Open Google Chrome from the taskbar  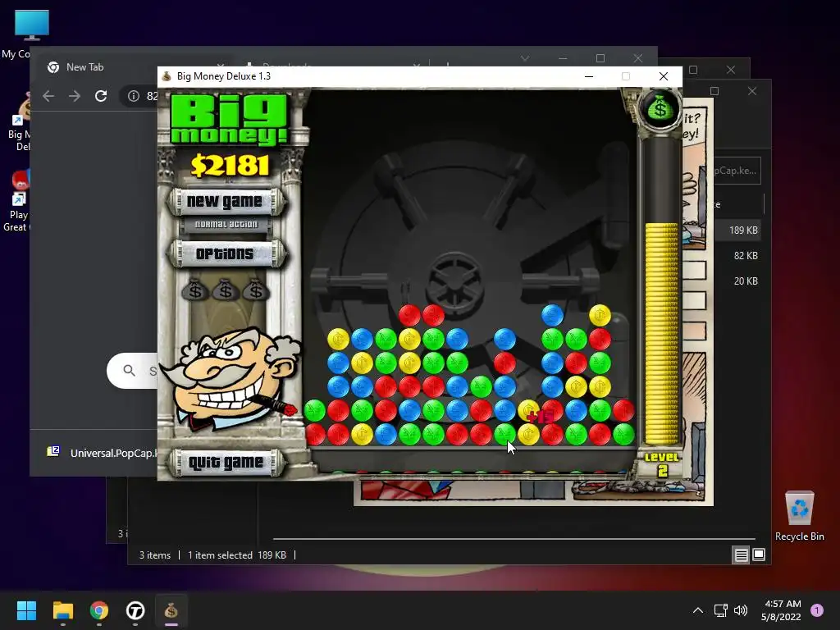tap(99, 610)
